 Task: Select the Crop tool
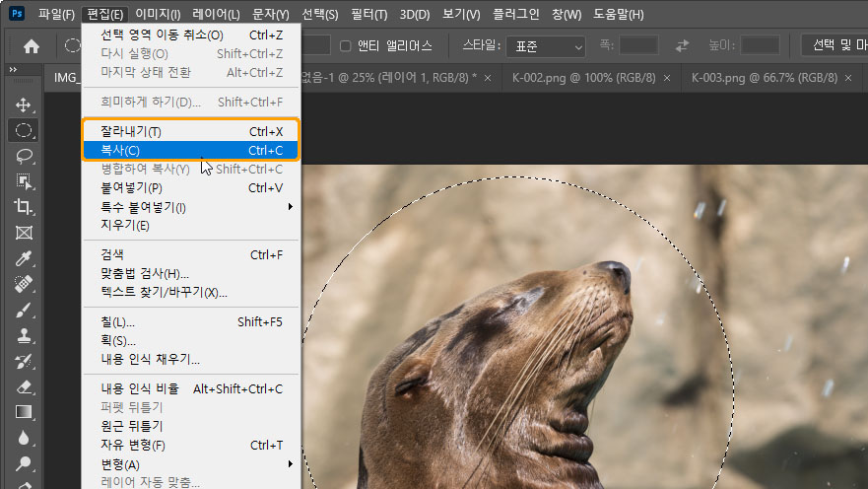[24, 207]
